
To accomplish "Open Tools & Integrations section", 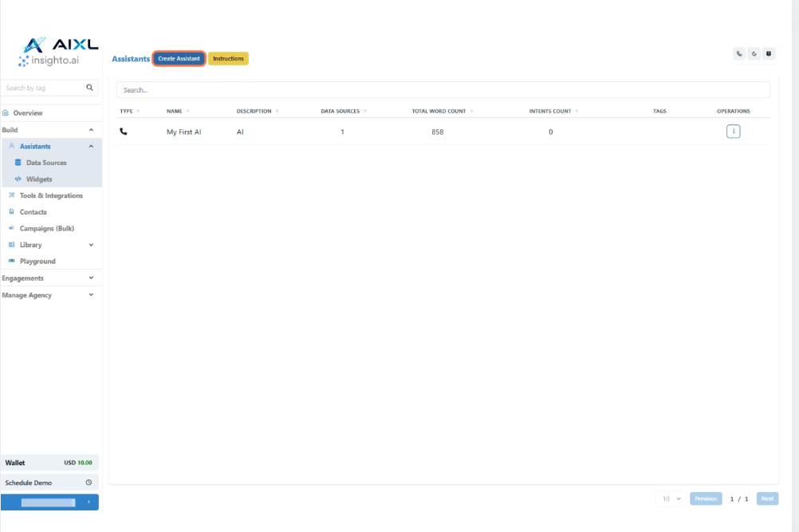I will coord(50,195).
